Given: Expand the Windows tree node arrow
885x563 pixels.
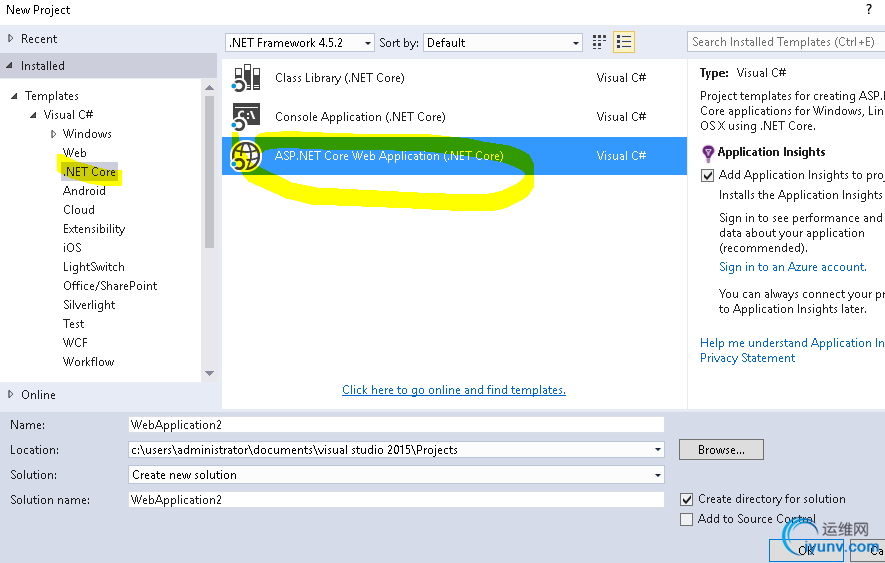Looking at the screenshot, I should point(54,134).
